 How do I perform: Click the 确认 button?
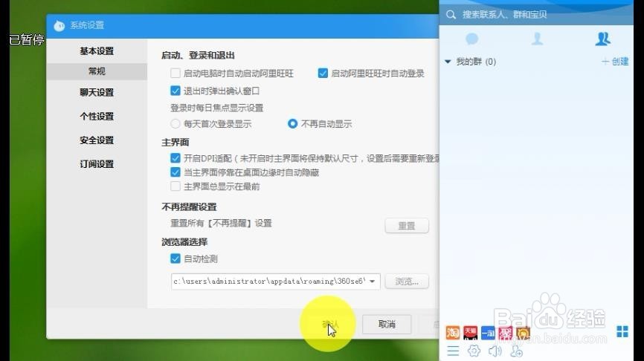pos(330,325)
